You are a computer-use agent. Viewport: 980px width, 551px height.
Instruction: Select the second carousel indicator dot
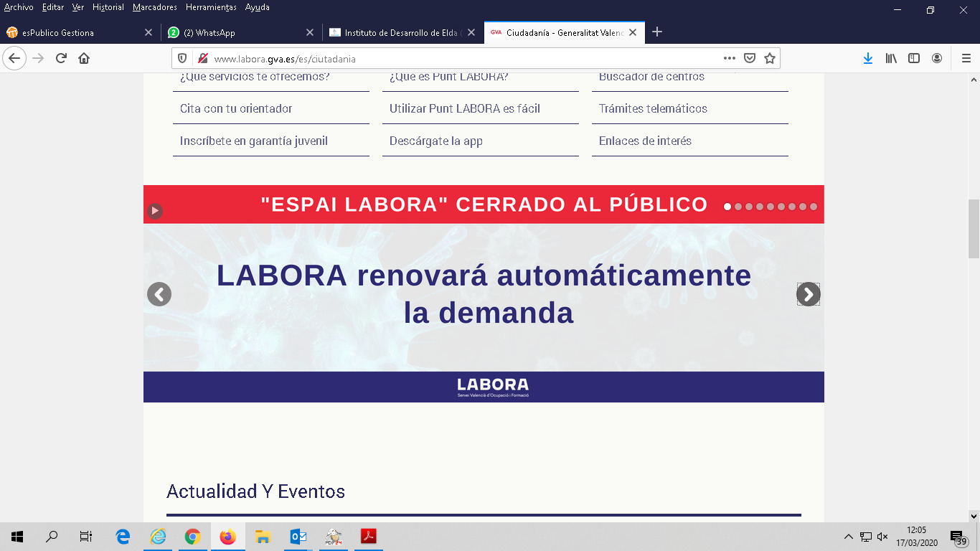point(738,207)
